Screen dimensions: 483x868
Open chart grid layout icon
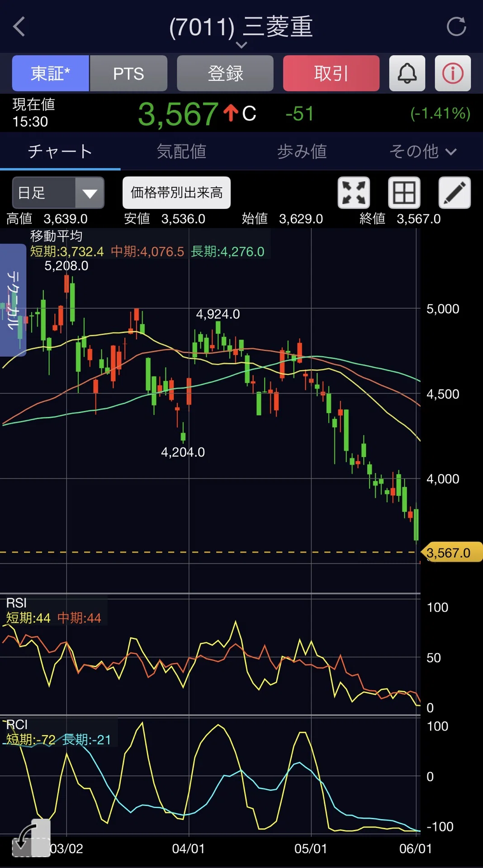click(404, 193)
